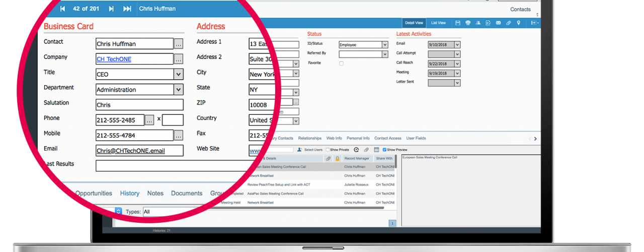
Task: Click the history list vertical scrollbar
Action: click(x=395, y=161)
